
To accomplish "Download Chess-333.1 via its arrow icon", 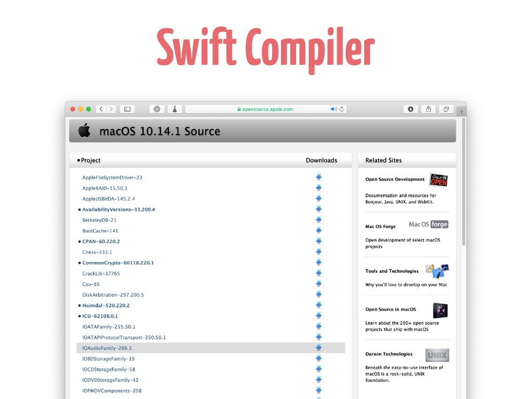I will pos(318,251).
